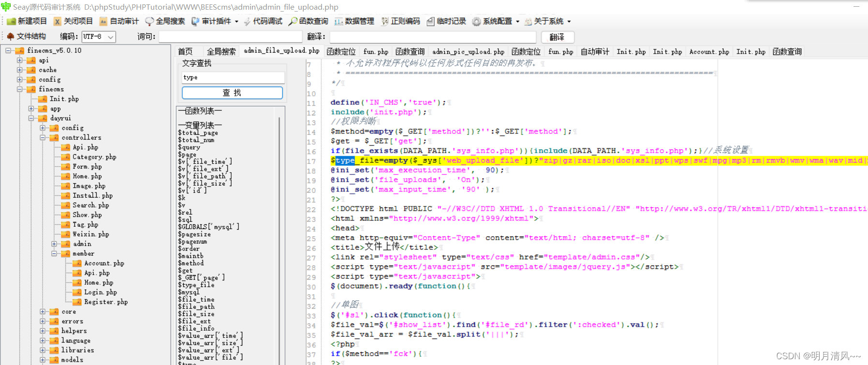Select Weixin.php in the file tree
Image resolution: width=868 pixels, height=365 pixels.
click(91, 234)
